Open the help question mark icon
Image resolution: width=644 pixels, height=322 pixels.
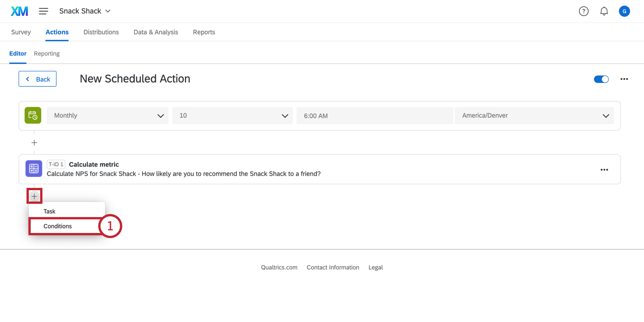pos(584,11)
